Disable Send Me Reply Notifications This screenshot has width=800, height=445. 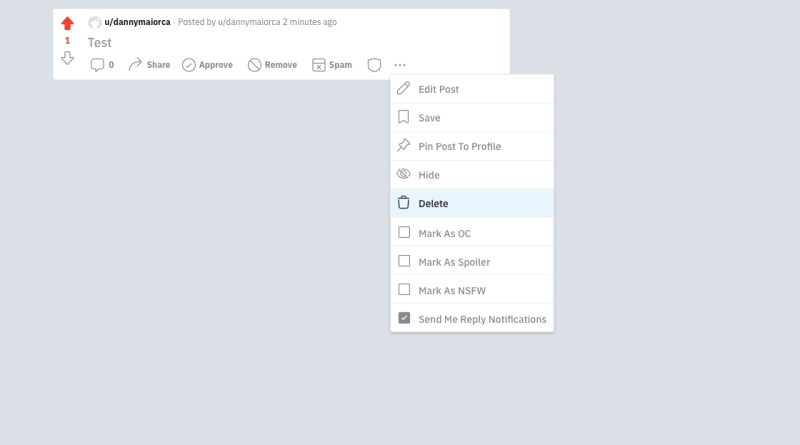tap(404, 318)
